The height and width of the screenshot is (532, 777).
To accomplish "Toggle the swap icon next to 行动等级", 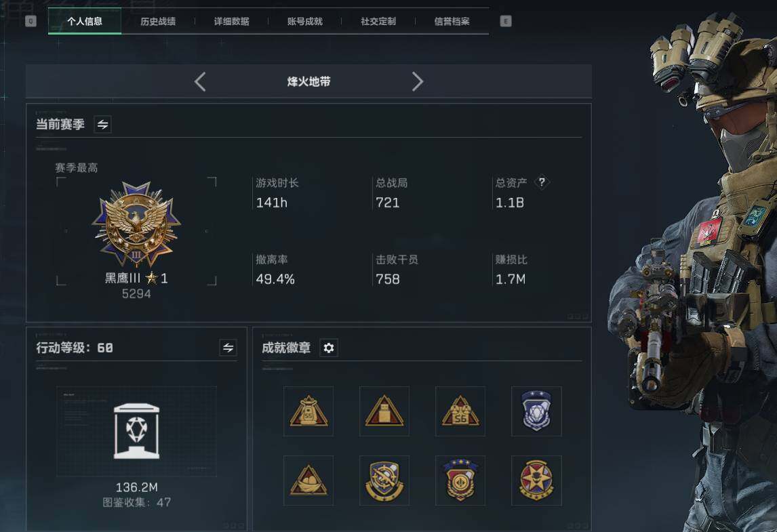I will click(228, 348).
